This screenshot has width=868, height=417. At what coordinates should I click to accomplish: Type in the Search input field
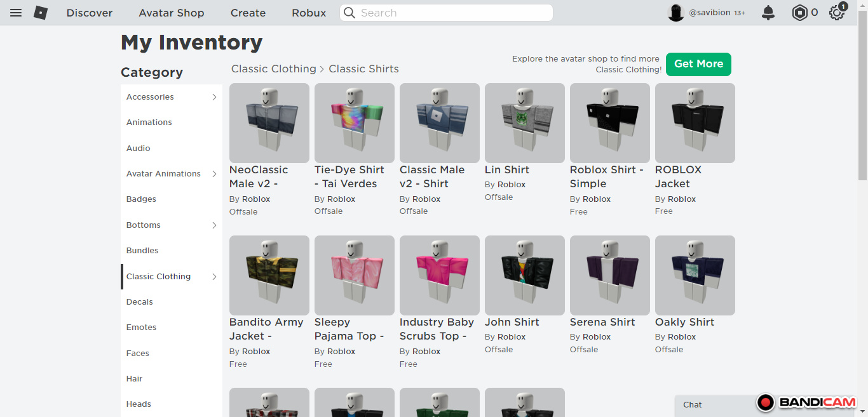click(451, 13)
